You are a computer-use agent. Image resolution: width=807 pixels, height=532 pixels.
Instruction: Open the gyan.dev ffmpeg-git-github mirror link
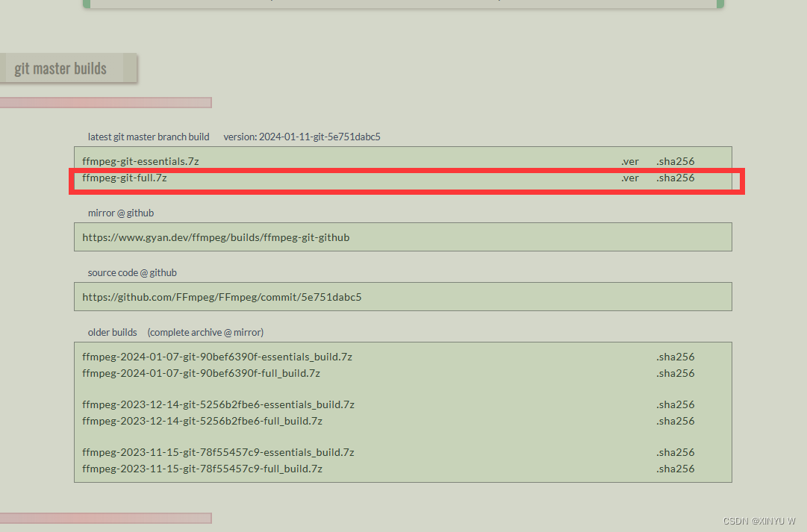[216, 237]
